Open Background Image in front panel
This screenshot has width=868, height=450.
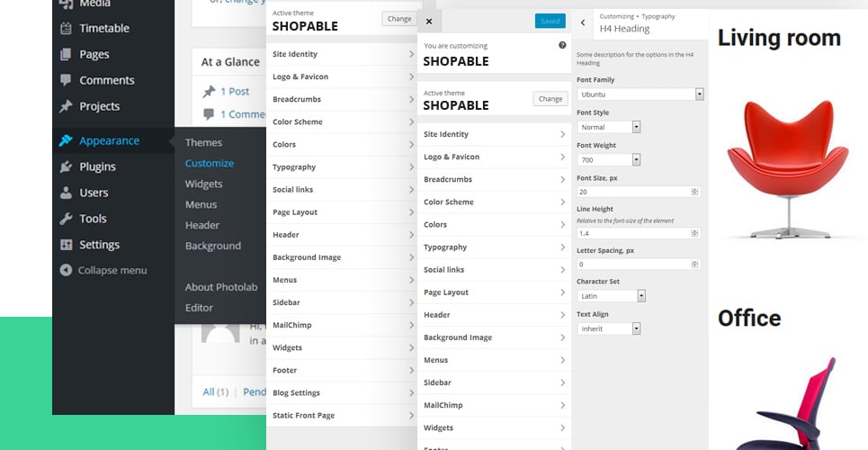pos(494,337)
